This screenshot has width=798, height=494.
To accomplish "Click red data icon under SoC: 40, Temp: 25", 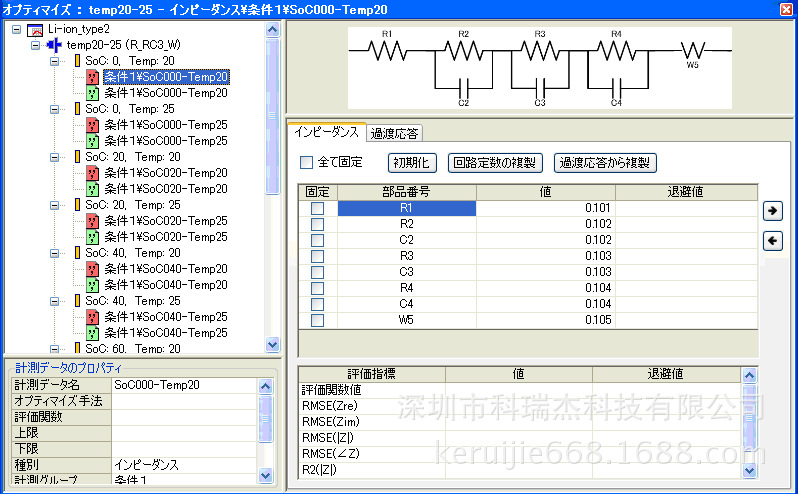I will 92,317.
